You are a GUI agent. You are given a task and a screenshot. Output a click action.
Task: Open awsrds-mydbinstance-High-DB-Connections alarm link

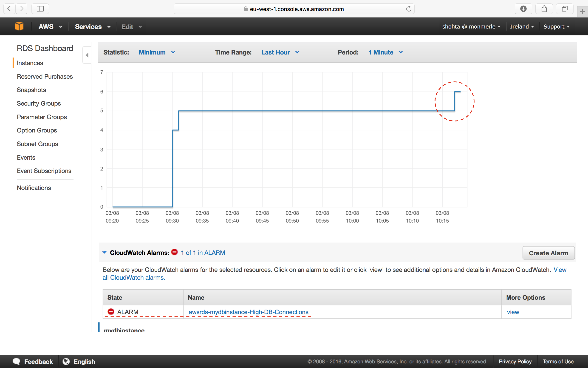coord(248,312)
